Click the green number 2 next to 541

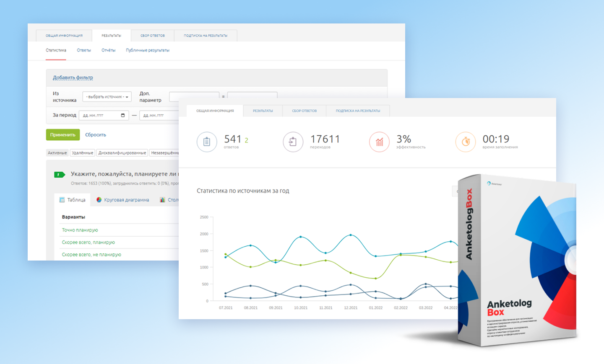[246, 140]
